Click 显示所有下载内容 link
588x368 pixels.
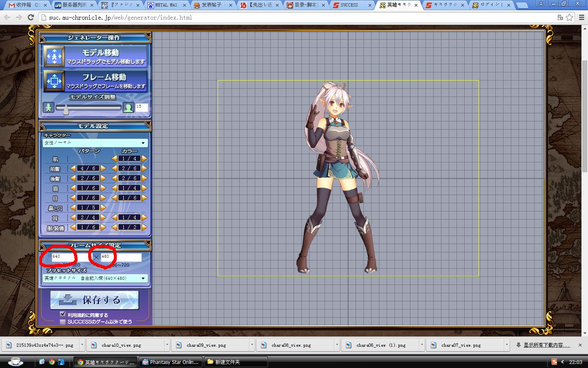tap(547, 345)
